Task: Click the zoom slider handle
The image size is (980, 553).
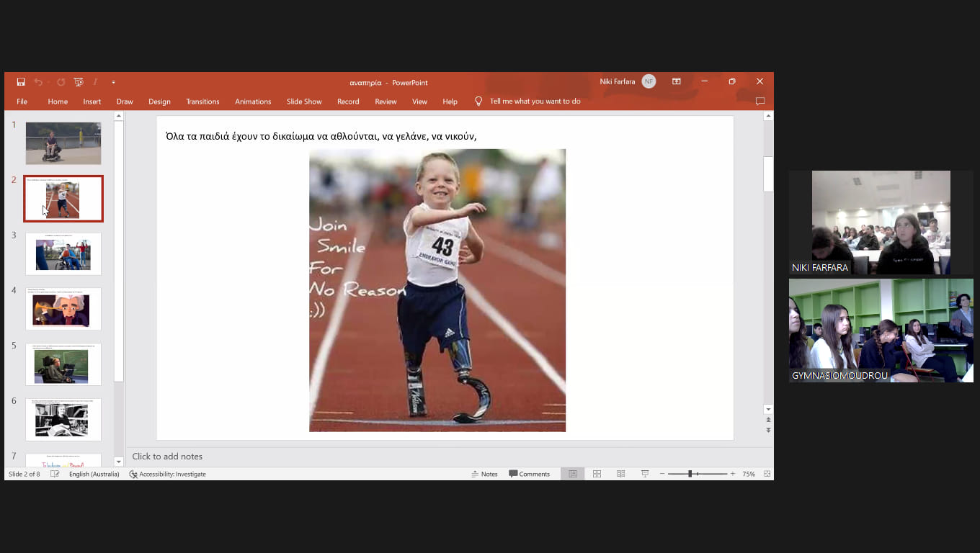Action: click(690, 474)
